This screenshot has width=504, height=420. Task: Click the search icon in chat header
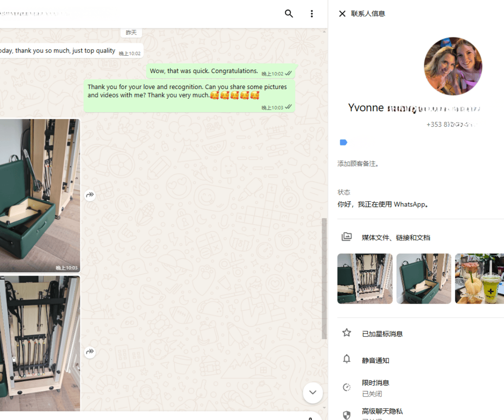(289, 13)
